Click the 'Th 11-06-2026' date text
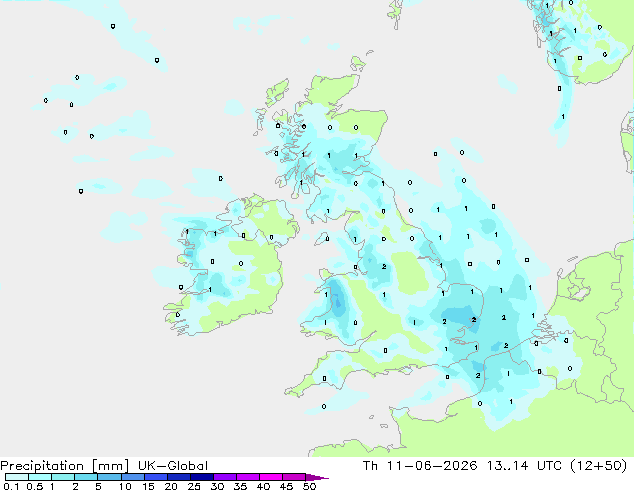Screen dimensions: 634x490 [420, 466]
